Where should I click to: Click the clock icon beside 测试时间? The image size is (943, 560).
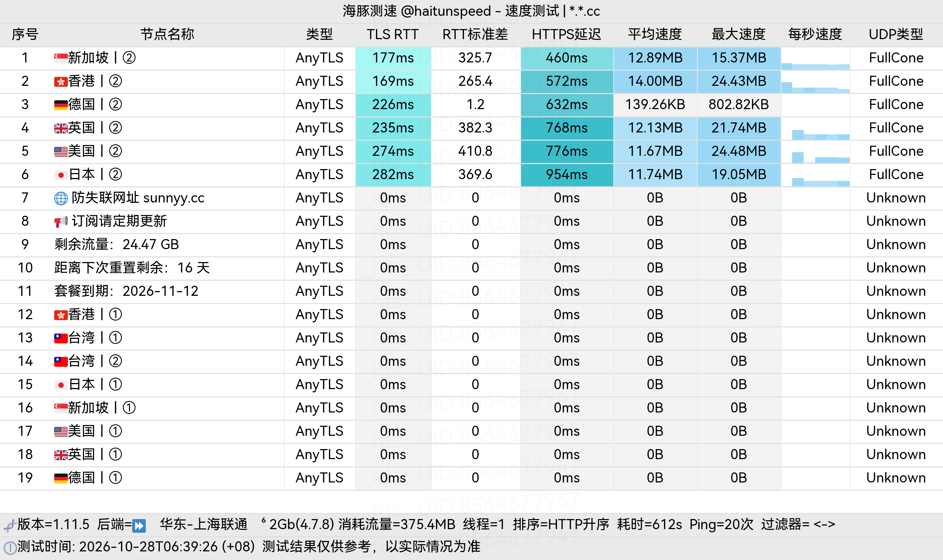(10, 547)
